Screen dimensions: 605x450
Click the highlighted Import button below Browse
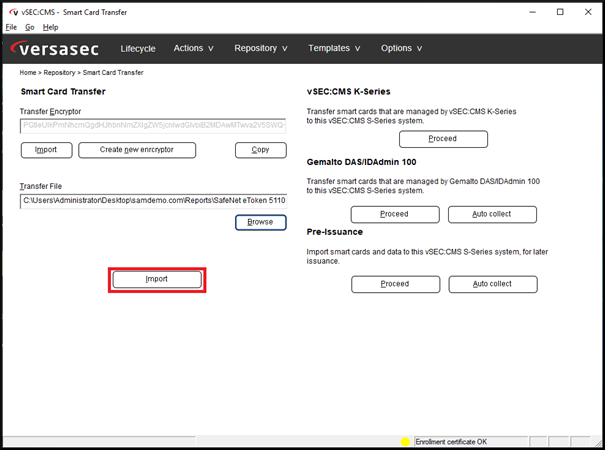(x=157, y=279)
